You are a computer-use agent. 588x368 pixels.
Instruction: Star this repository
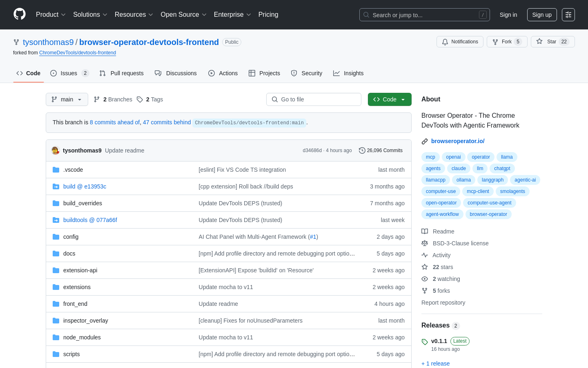tap(552, 42)
